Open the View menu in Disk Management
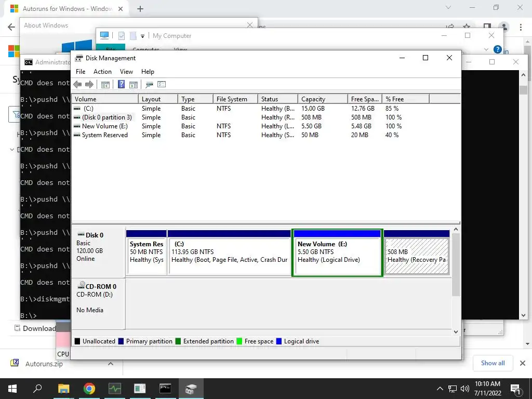 coord(126,72)
